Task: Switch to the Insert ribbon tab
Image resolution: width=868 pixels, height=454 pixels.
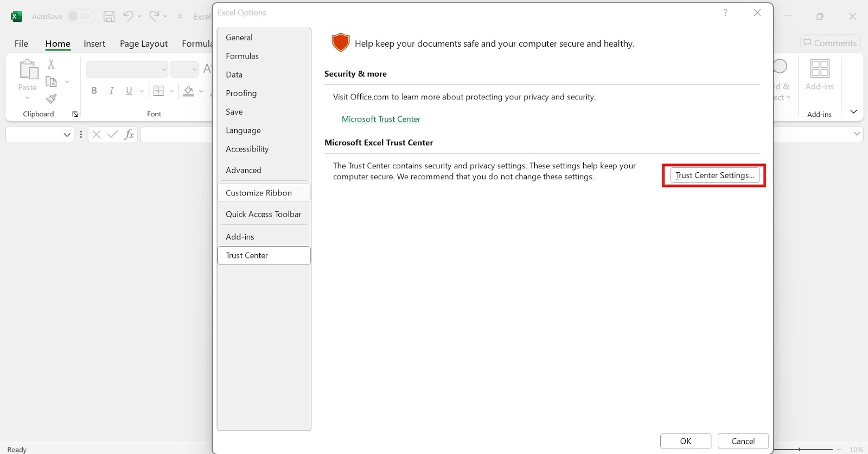Action: (x=94, y=43)
